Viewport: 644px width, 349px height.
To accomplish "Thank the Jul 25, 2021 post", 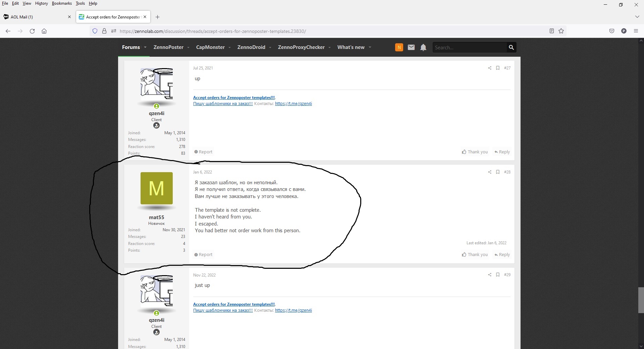I will point(475,152).
